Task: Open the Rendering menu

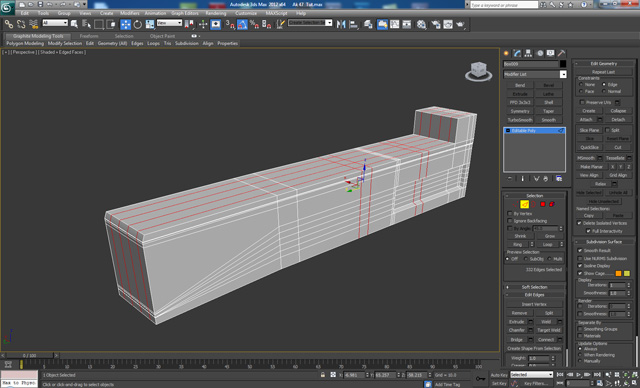Action: pos(216,13)
